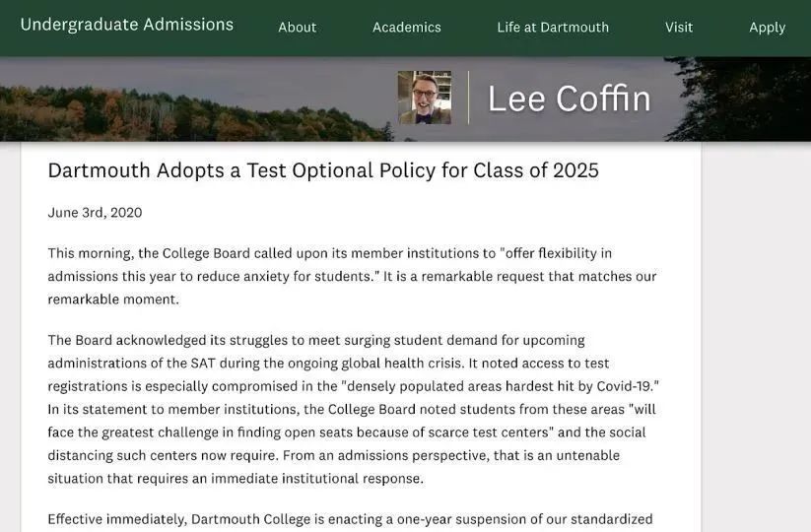
Task: Click the Test Optional Policy article headline
Action: pos(323,170)
